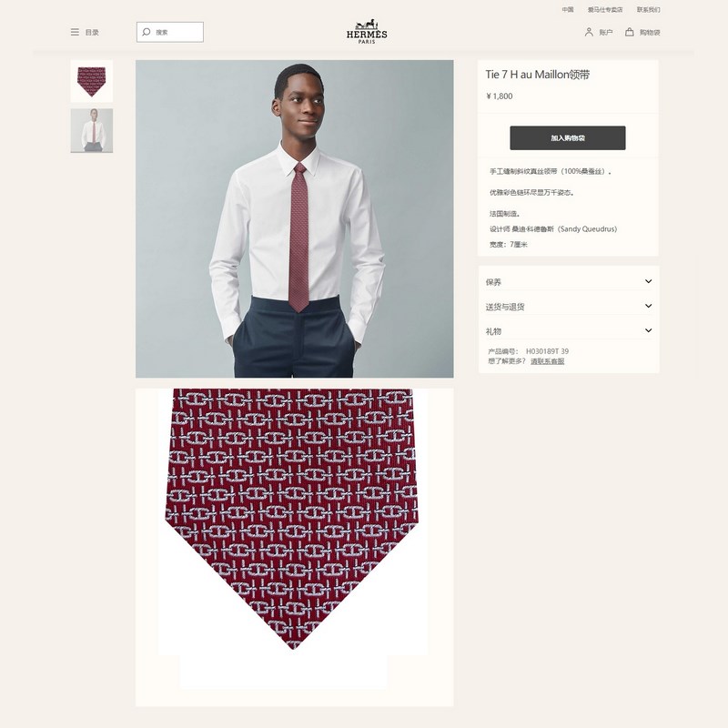The image size is (728, 728).
Task: Click the search magnifier icon
Action: 147,32
